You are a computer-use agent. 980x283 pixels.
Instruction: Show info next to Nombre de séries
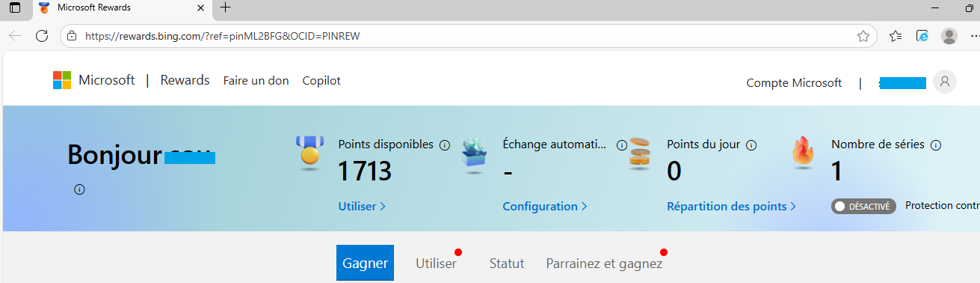pyautogui.click(x=935, y=144)
